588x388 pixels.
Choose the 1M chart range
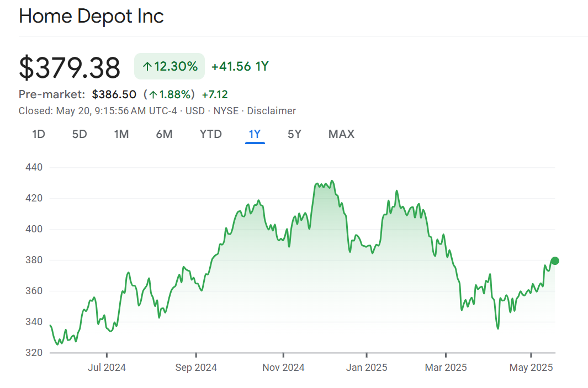tap(121, 134)
